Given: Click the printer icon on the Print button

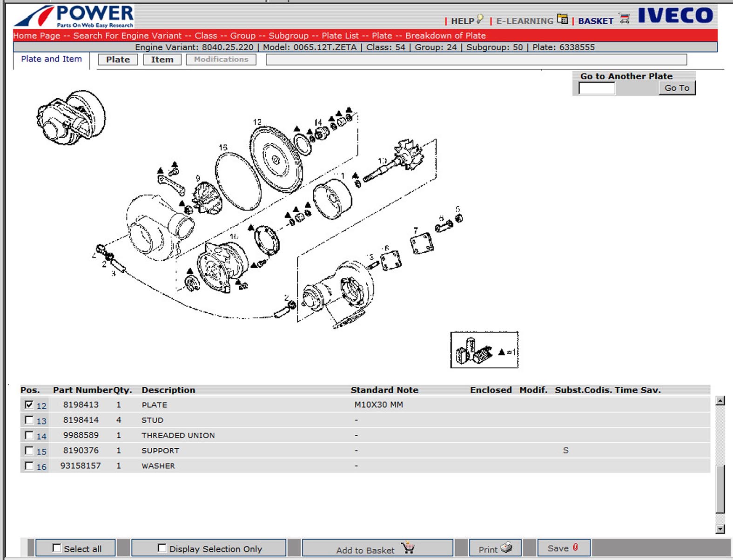Looking at the screenshot, I should [x=506, y=548].
